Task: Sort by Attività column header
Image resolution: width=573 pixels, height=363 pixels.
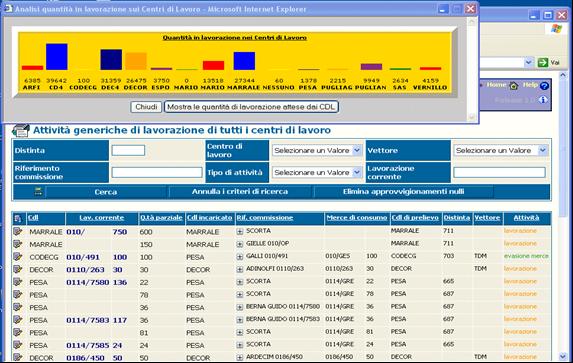Action: tap(526, 218)
